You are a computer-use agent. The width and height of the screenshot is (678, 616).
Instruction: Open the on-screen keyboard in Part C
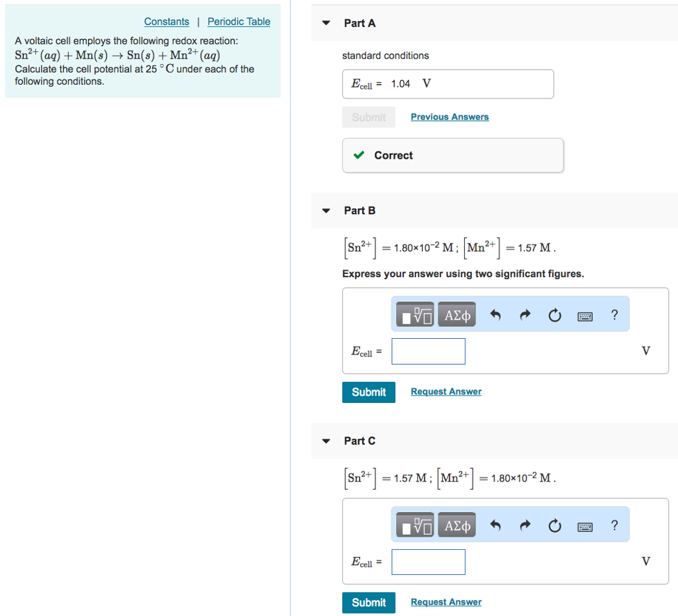[x=585, y=525]
